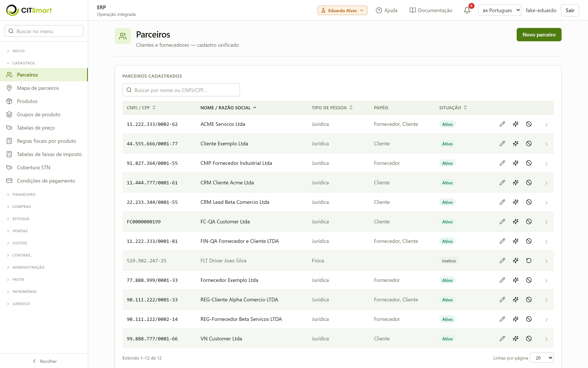
Task: Open Tabelas de faixas de imposto
Action: coord(44,154)
